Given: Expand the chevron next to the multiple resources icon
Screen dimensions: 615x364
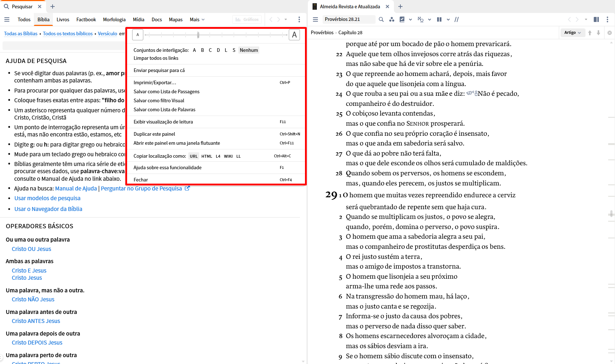Looking at the screenshot, I should tap(448, 19).
